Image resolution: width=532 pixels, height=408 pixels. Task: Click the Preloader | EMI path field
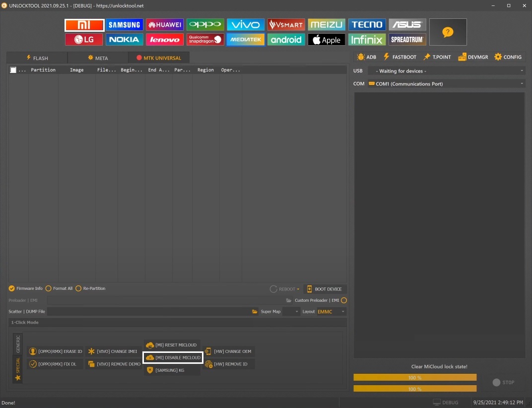click(x=166, y=300)
